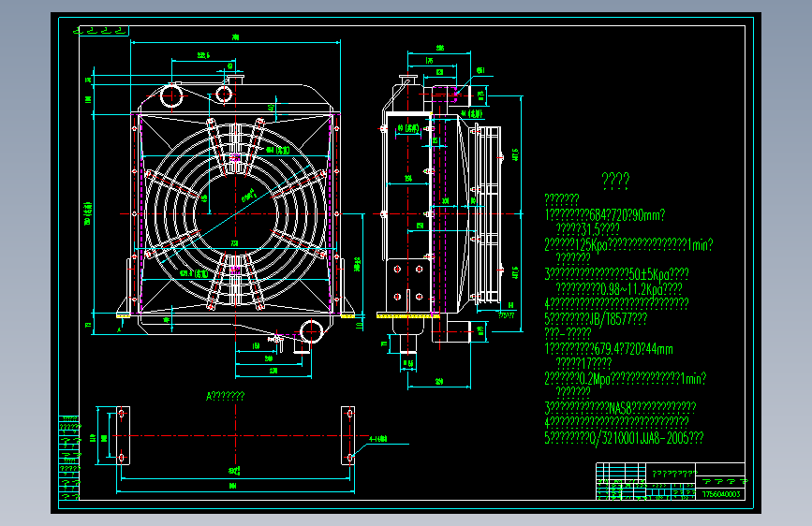This screenshot has width=812, height=526.
Task: Click the green view label starting with A
Action: point(226,396)
